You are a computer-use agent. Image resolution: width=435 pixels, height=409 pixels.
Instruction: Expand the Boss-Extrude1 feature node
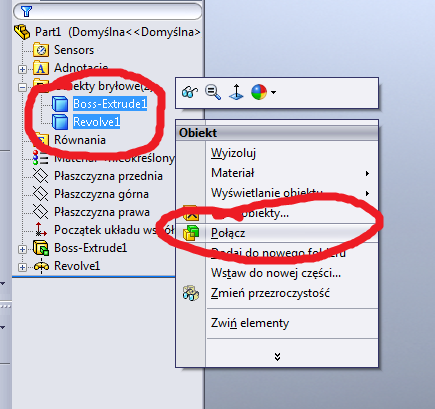click(x=22, y=249)
